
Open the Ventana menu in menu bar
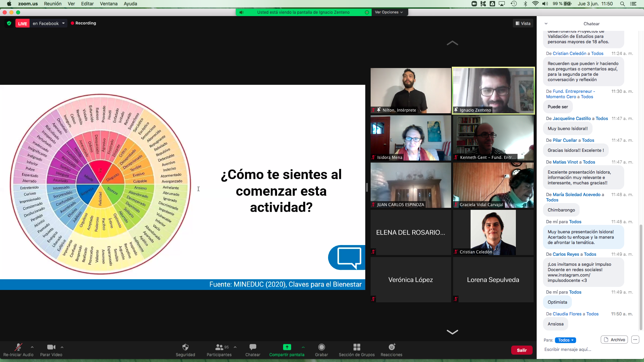pos(108,4)
